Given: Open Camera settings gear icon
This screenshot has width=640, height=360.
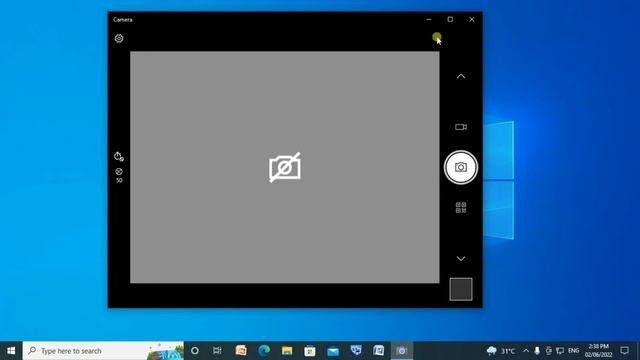Looking at the screenshot, I should (119, 38).
